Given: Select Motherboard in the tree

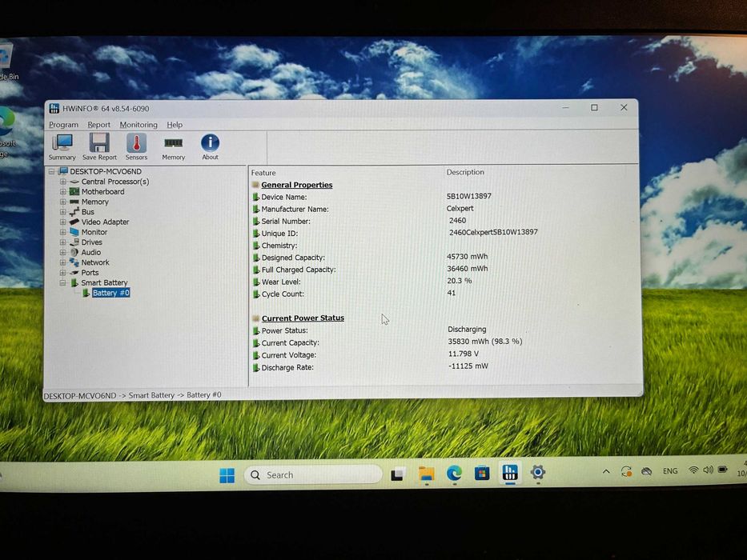Looking at the screenshot, I should [102, 191].
